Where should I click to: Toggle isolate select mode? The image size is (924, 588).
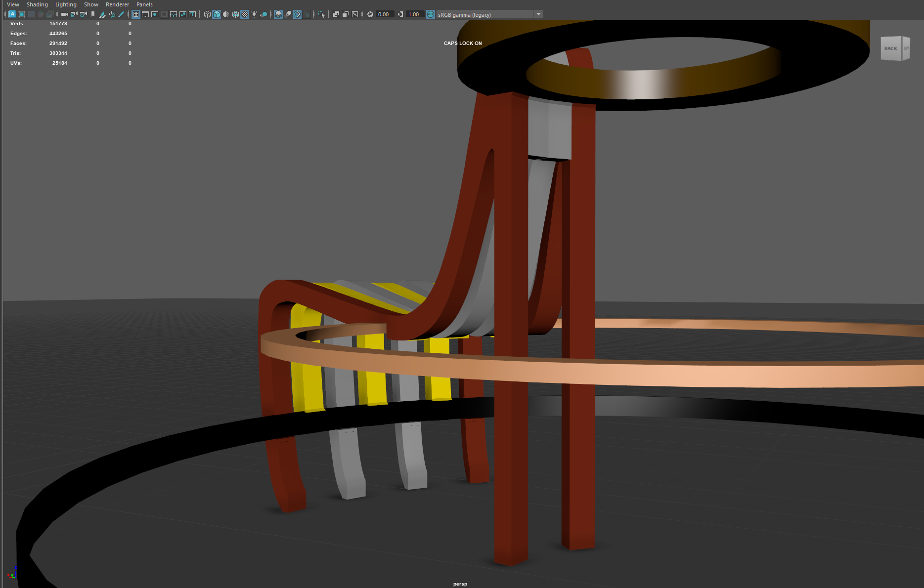322,14
